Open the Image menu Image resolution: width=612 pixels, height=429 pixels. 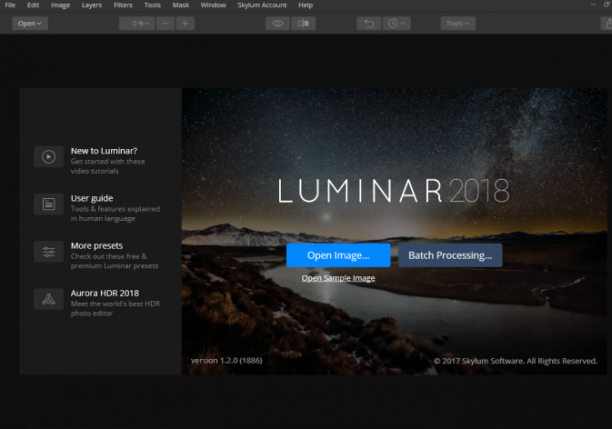pyautogui.click(x=60, y=5)
